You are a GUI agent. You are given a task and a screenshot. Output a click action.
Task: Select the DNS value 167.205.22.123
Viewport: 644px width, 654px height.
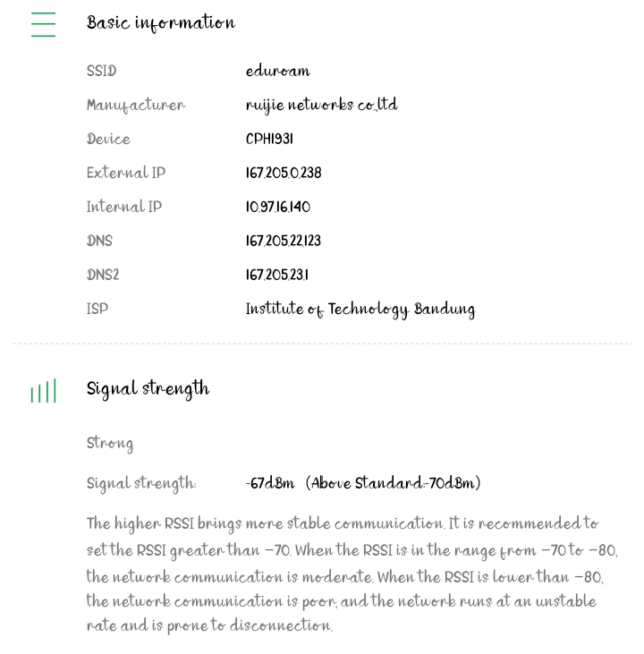pyautogui.click(x=284, y=241)
